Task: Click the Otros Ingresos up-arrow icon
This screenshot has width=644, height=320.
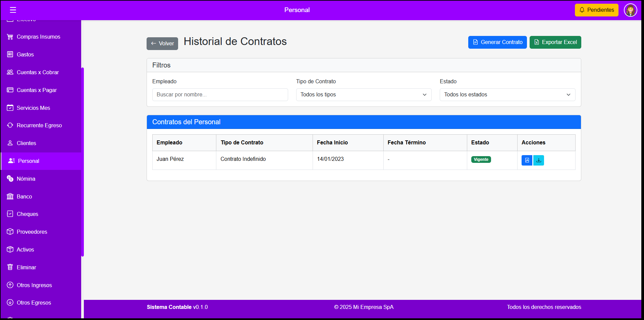Action: pyautogui.click(x=10, y=285)
